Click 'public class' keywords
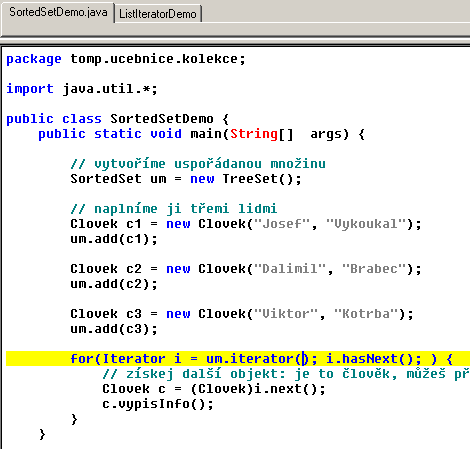Screen dimensions: 470x449 pos(54,119)
